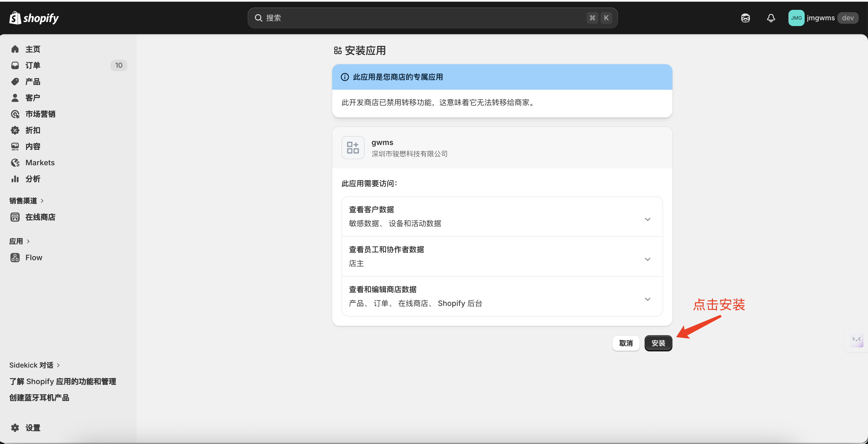The height and width of the screenshot is (444, 868).
Task: Expand 查看和编辑商店数据 permission details
Action: point(502,296)
